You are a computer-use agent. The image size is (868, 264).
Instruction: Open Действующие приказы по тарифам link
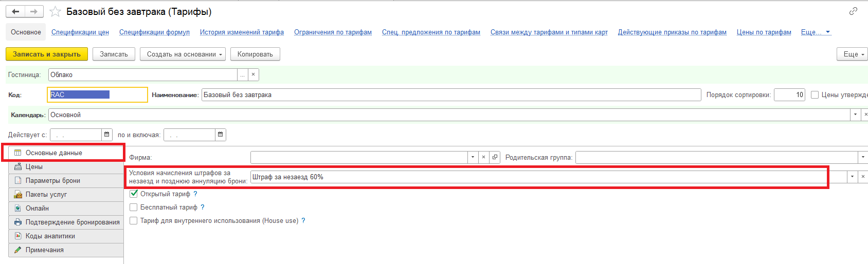(672, 32)
